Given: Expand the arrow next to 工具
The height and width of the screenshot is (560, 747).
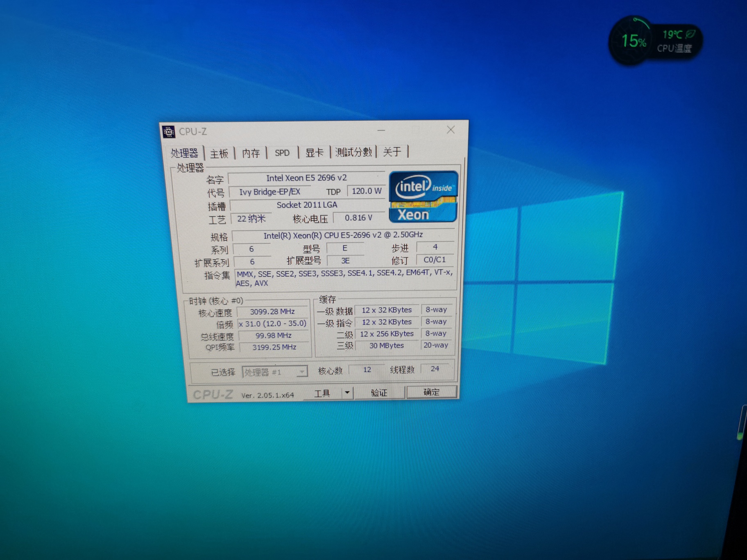Looking at the screenshot, I should (x=347, y=393).
